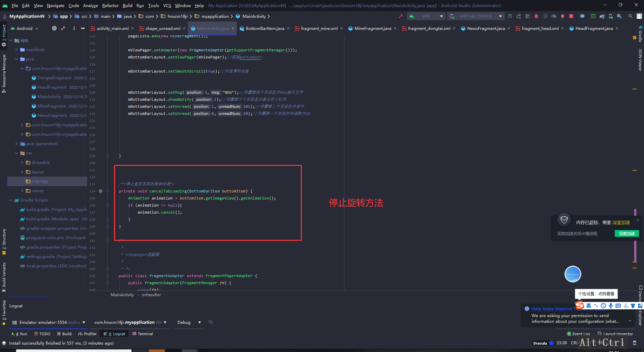Click the Profile app gauge icon
Viewport: 644px width, 352px height.
point(553,16)
